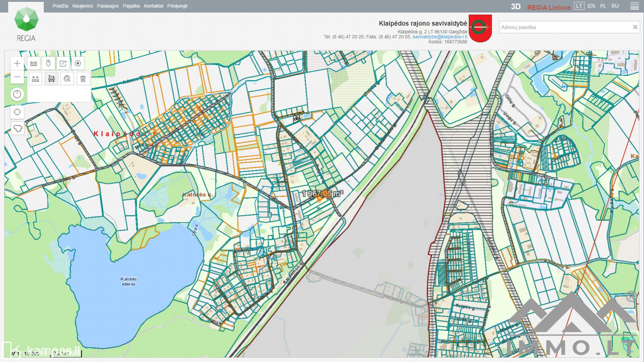Zoom out with the minus button
The image size is (644, 362).
point(17,77)
